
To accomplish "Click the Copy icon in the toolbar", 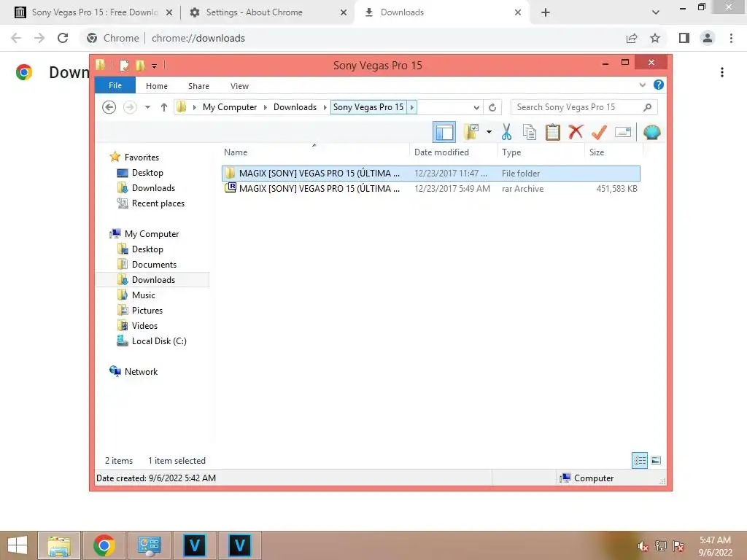I will point(530,132).
